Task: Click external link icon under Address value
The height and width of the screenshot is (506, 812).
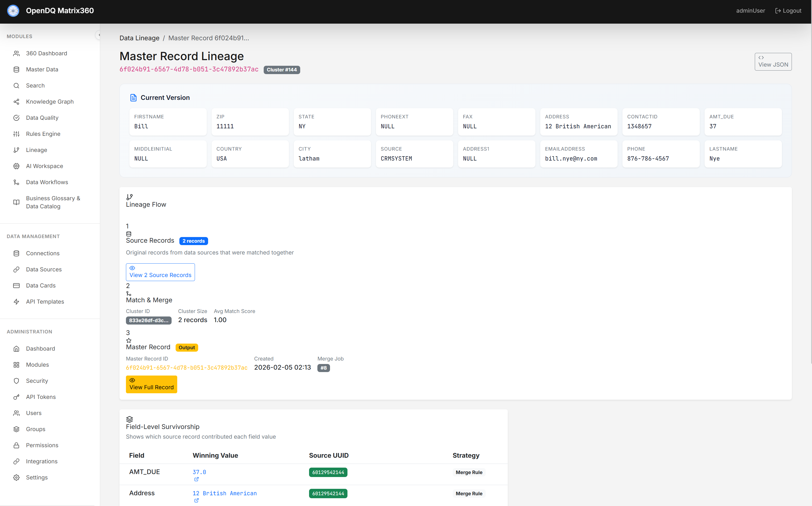Action: pyautogui.click(x=197, y=501)
